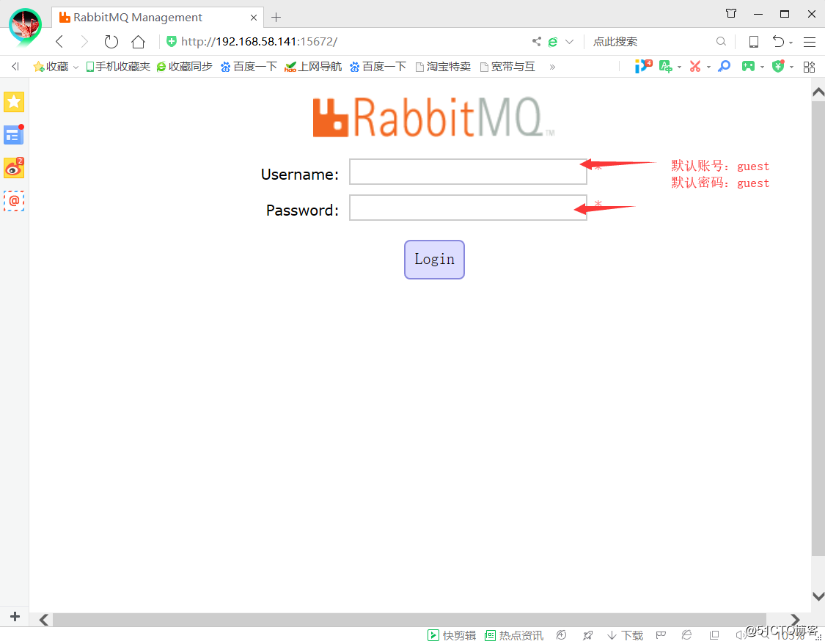Screen dimensions: 825x644
Task: Open 热点资讯 in the status bar
Action: tap(514, 635)
